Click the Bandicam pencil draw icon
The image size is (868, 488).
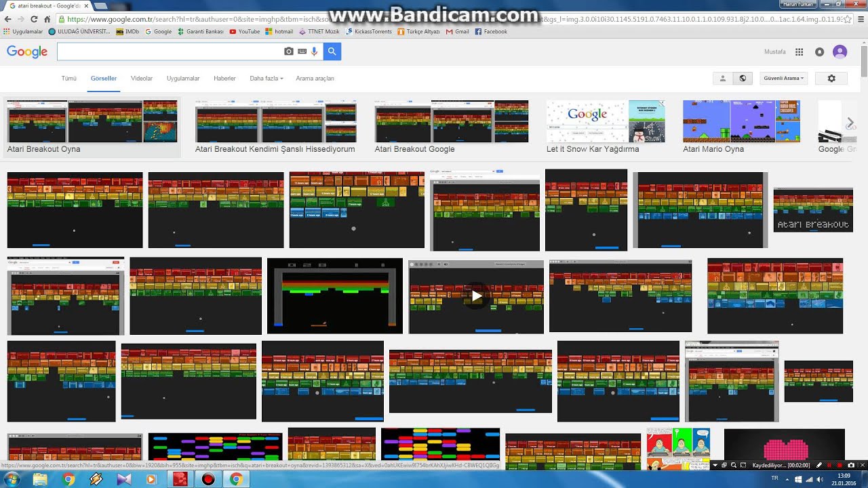click(818, 465)
